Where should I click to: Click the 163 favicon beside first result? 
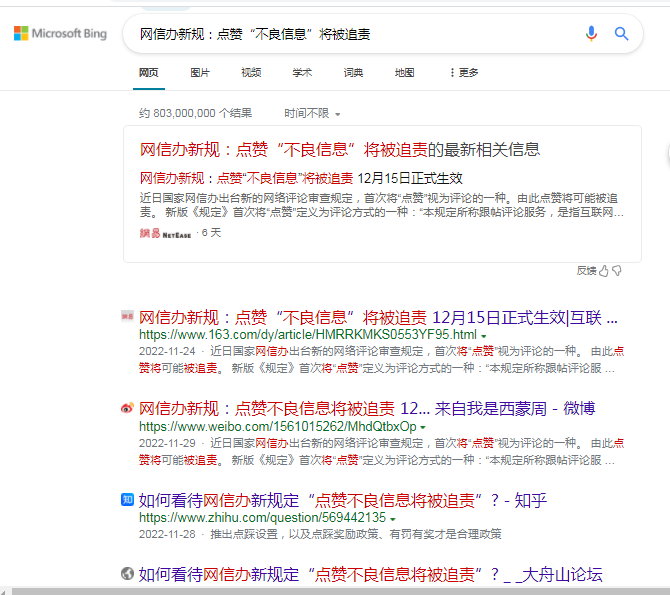point(127,316)
